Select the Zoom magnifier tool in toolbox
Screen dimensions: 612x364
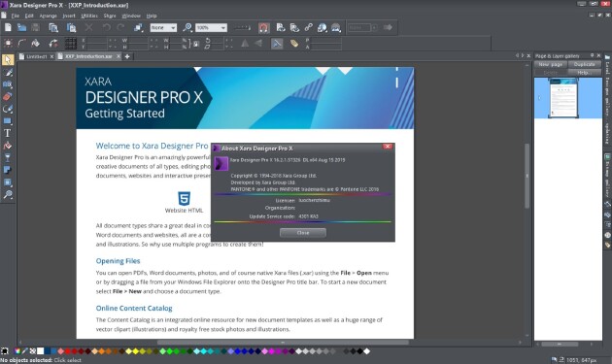click(x=8, y=194)
